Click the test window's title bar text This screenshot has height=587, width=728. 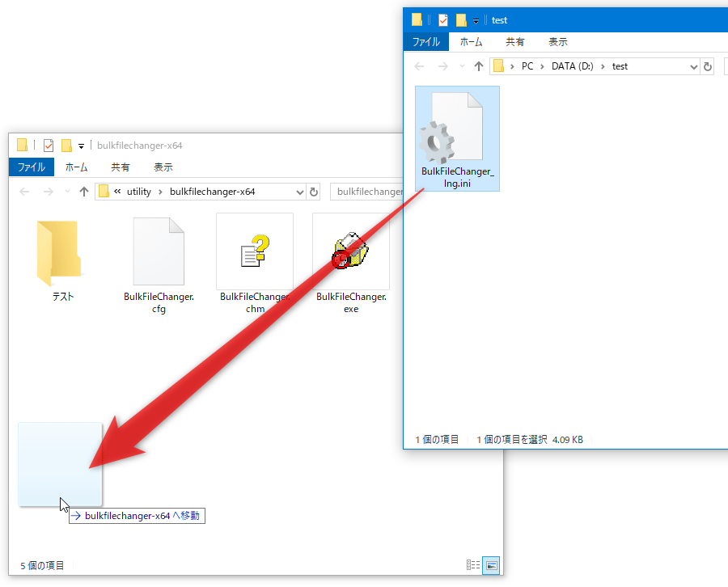pyautogui.click(x=500, y=20)
